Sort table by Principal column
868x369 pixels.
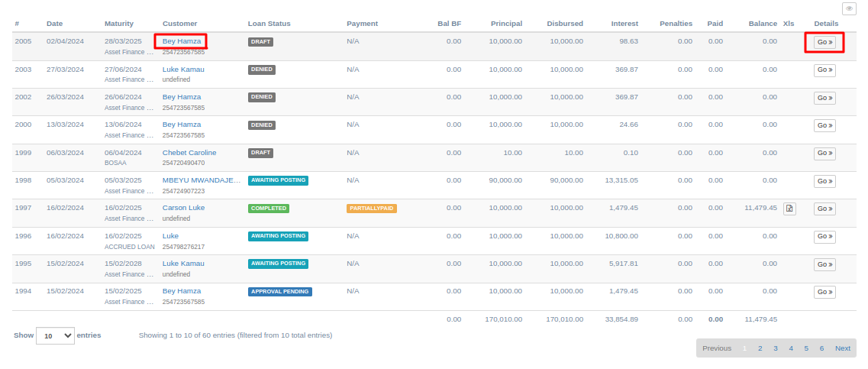click(506, 23)
